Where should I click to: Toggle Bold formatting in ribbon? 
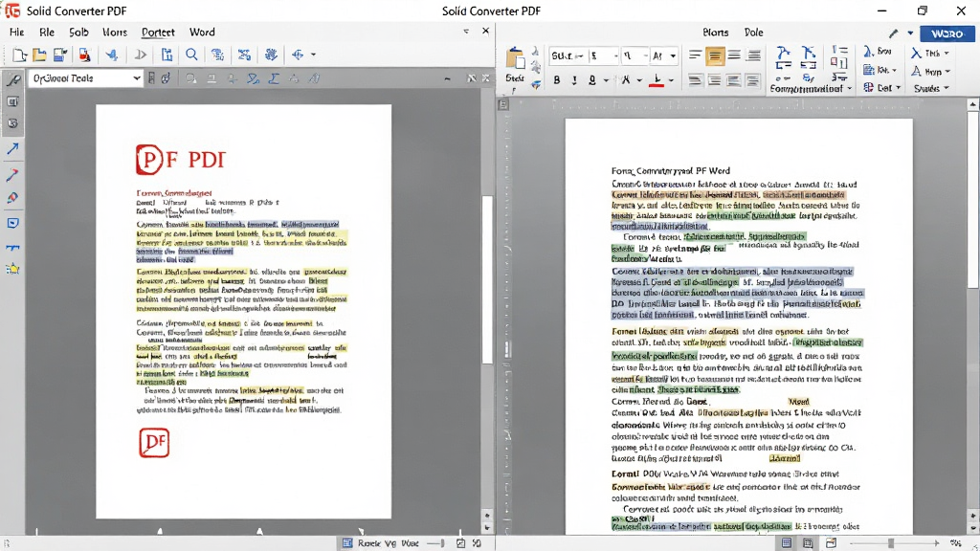[557, 80]
